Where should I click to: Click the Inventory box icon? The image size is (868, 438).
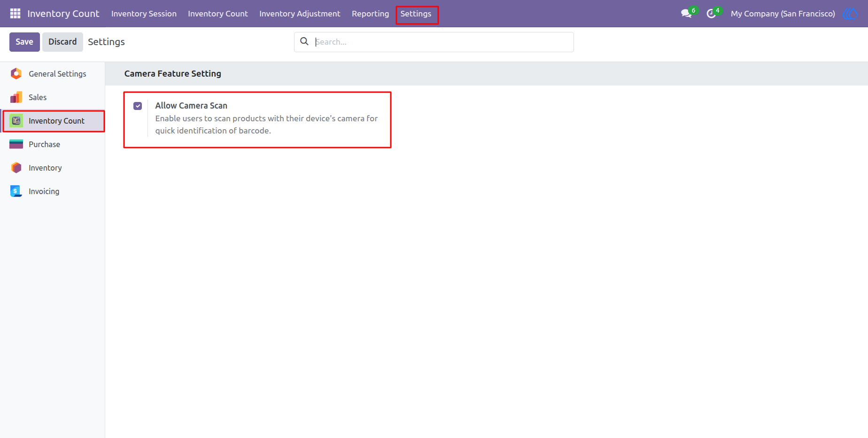coord(16,168)
